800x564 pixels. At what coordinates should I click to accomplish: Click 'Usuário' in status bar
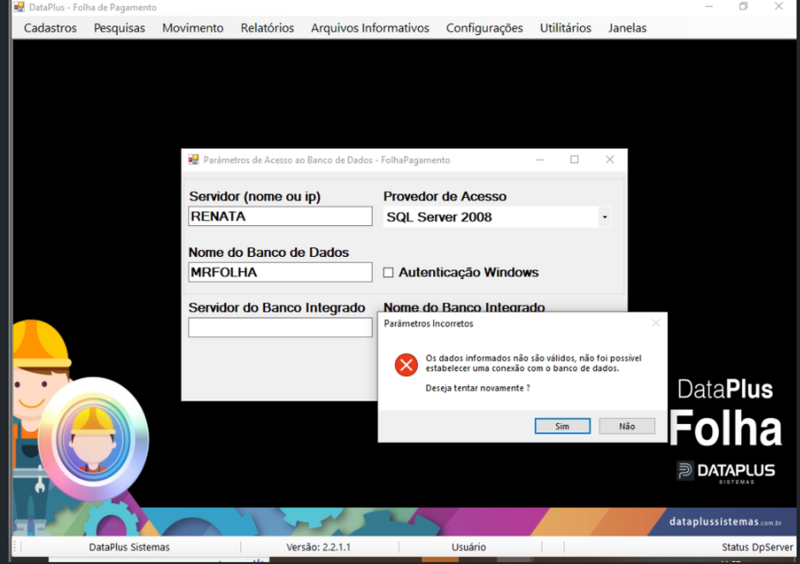[x=468, y=547]
